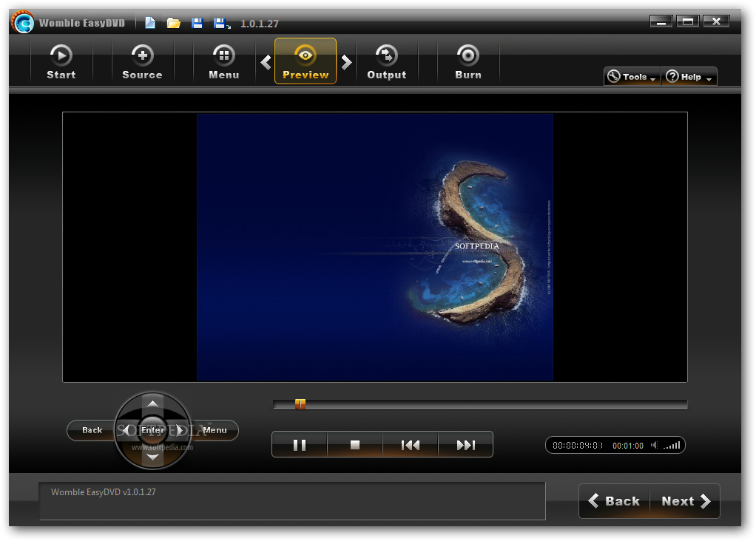Open an existing project folder icon
This screenshot has width=756, height=541.
click(x=174, y=23)
